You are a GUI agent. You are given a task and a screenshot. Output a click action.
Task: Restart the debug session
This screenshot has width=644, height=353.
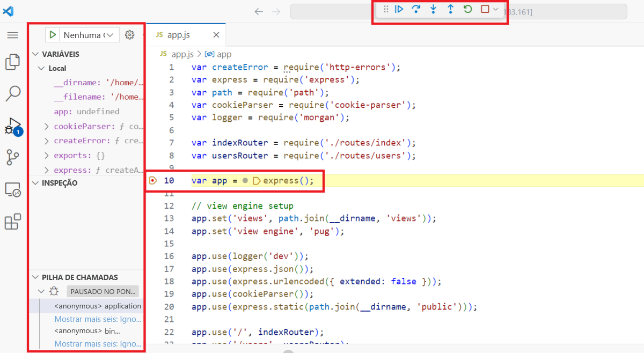click(467, 9)
